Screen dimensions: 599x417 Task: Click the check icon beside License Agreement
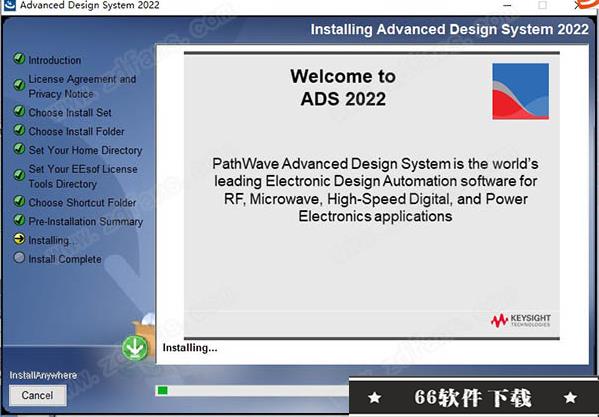click(x=19, y=85)
